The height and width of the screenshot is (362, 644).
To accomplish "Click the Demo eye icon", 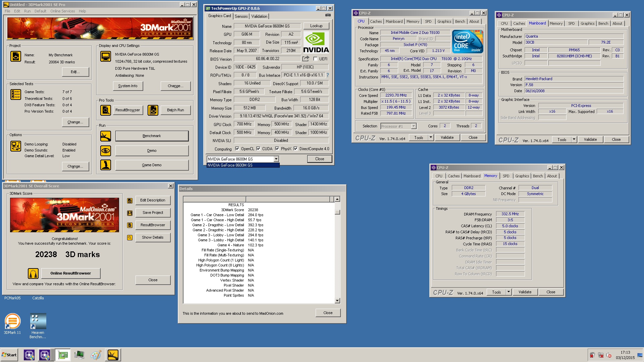I will 106,151.
